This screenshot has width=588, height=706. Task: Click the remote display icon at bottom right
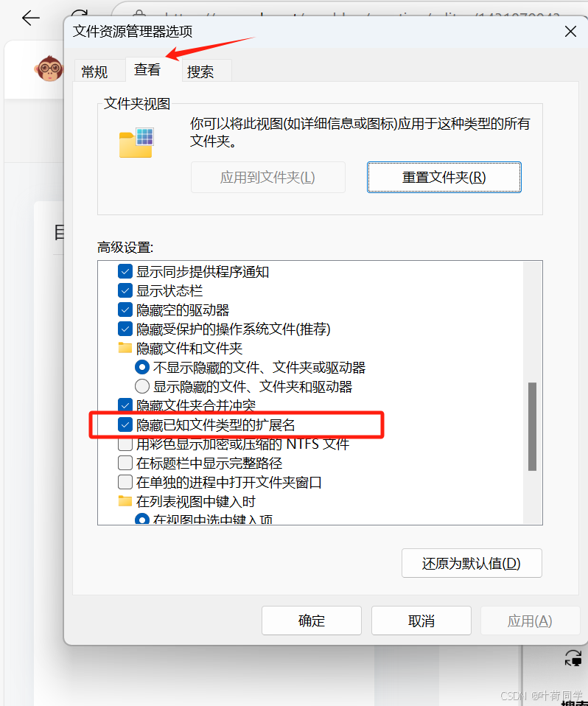coord(573,658)
